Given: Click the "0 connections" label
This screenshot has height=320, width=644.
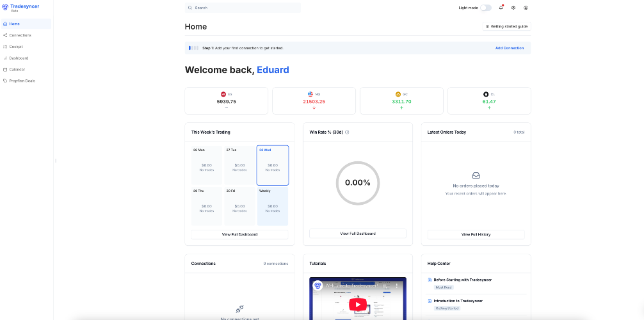Looking at the screenshot, I should [x=276, y=264].
